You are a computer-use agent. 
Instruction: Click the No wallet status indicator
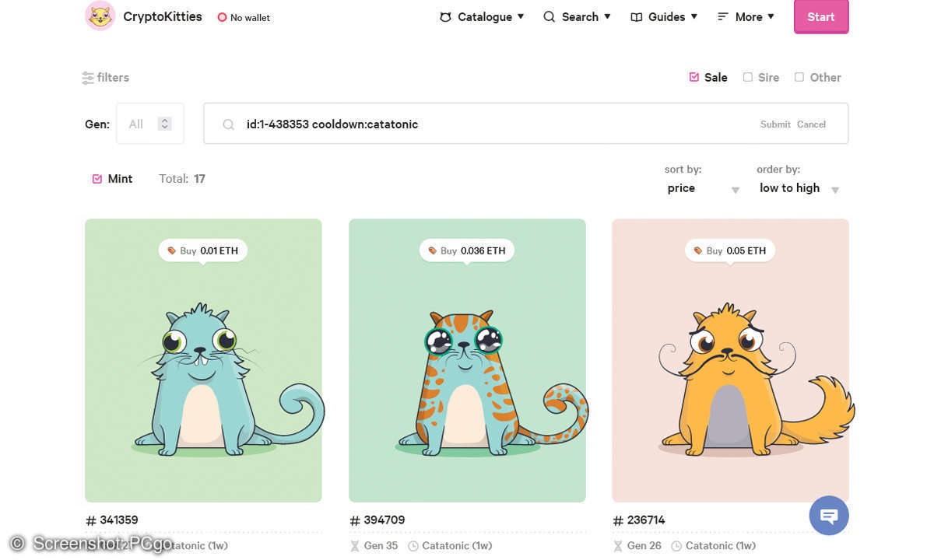tap(244, 17)
